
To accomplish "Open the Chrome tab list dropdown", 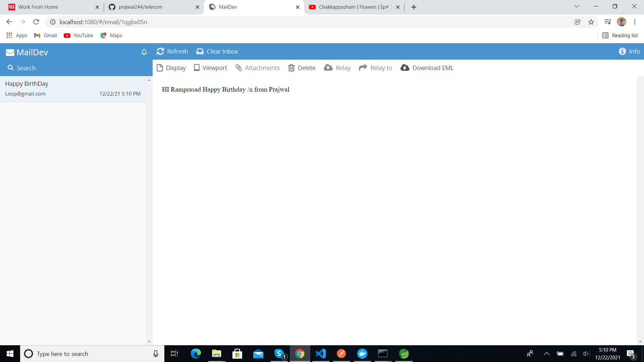I will pyautogui.click(x=577, y=6).
